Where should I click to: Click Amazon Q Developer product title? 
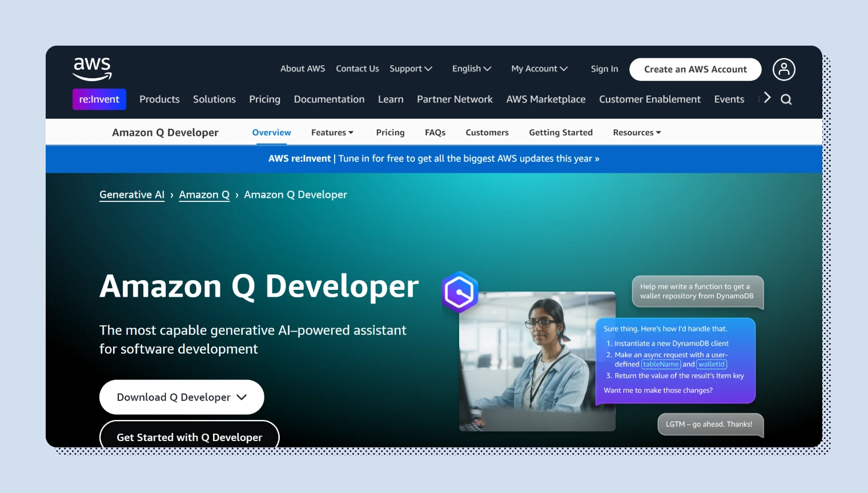point(165,132)
